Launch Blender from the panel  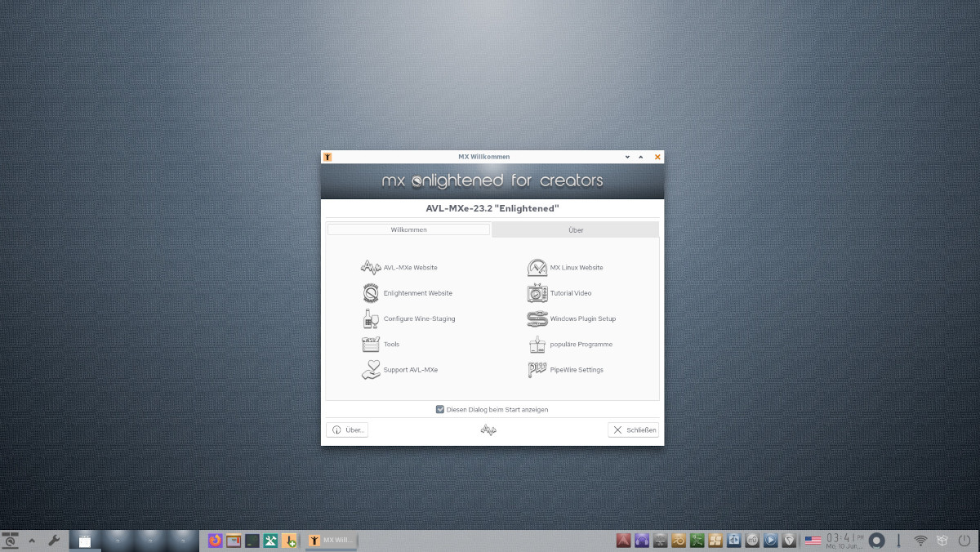coord(679,541)
